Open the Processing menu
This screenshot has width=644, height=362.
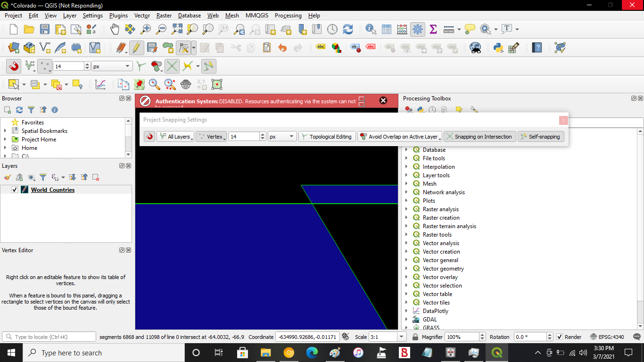click(x=288, y=16)
